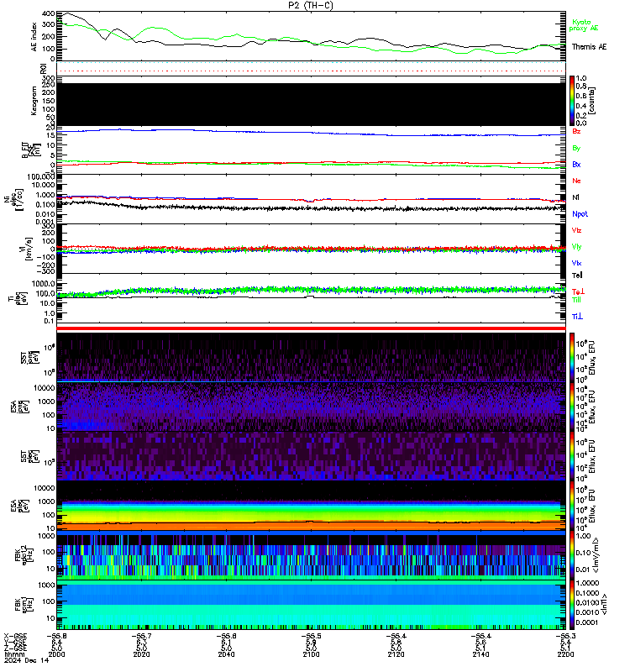Click the SST electron spectrogram panel

(x=311, y=456)
